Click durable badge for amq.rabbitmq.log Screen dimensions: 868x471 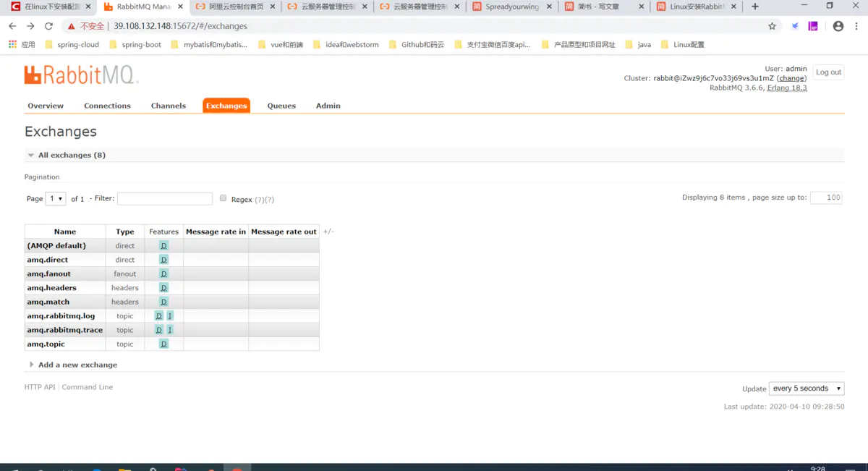click(159, 316)
